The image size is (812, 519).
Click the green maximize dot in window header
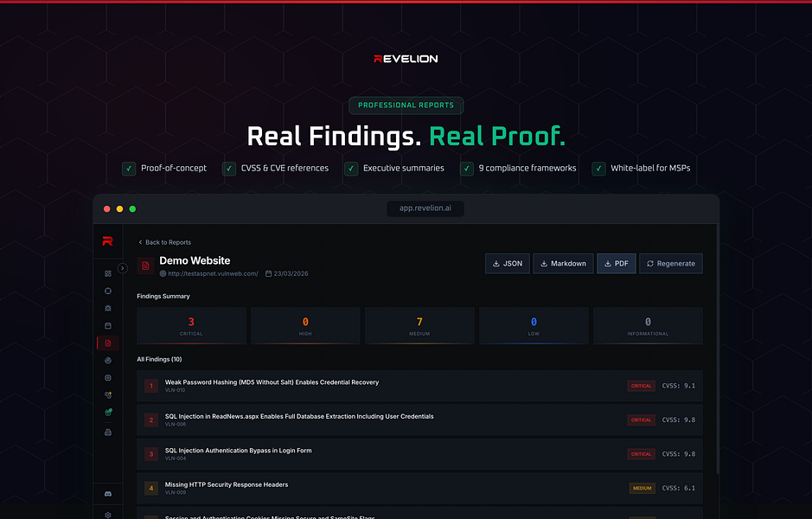click(132, 208)
